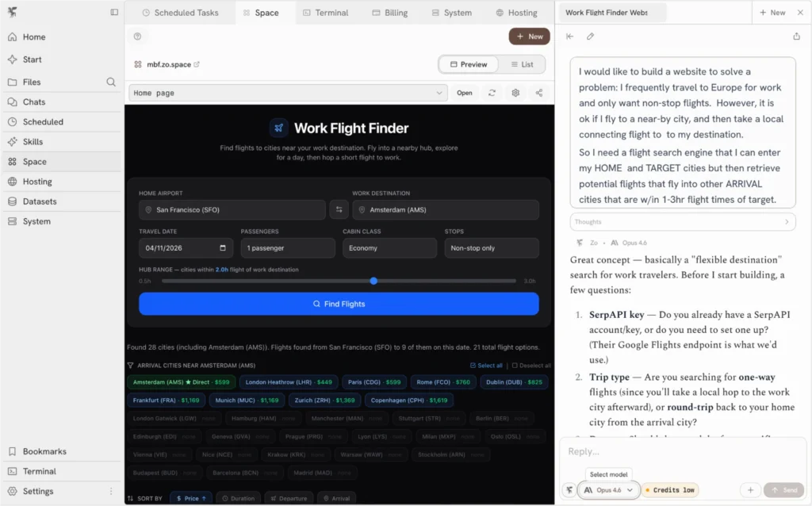Switch to the Terminal tab
Image resolution: width=812 pixels, height=506 pixels.
[x=326, y=13]
